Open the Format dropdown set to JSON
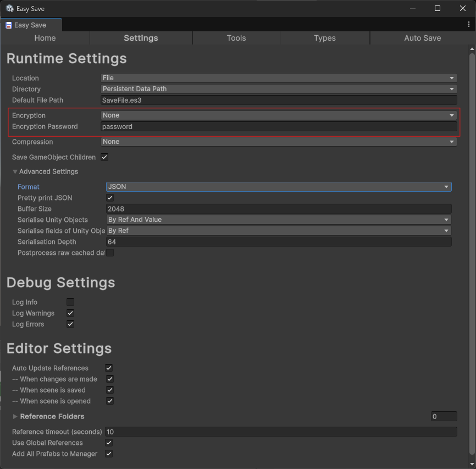476x469 pixels. [279, 187]
